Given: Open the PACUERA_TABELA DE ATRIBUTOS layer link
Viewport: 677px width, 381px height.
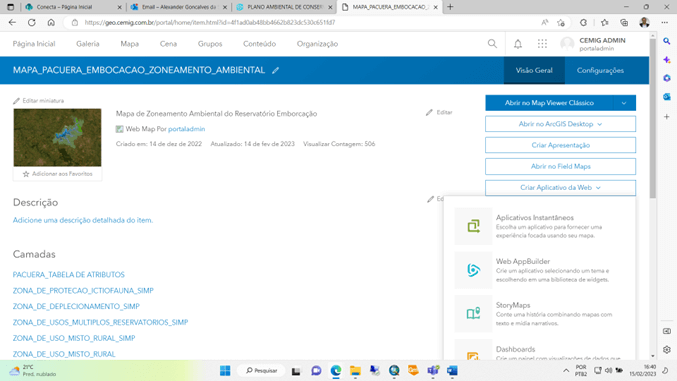Looking at the screenshot, I should (69, 275).
